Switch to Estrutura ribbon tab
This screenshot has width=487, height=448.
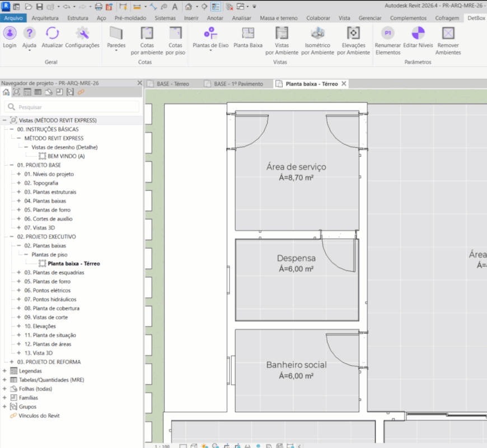click(x=78, y=18)
